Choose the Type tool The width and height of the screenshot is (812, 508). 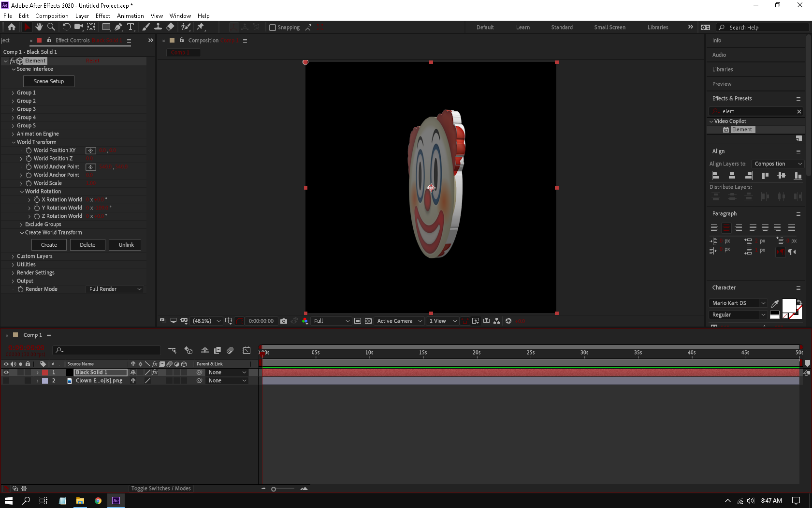click(131, 27)
